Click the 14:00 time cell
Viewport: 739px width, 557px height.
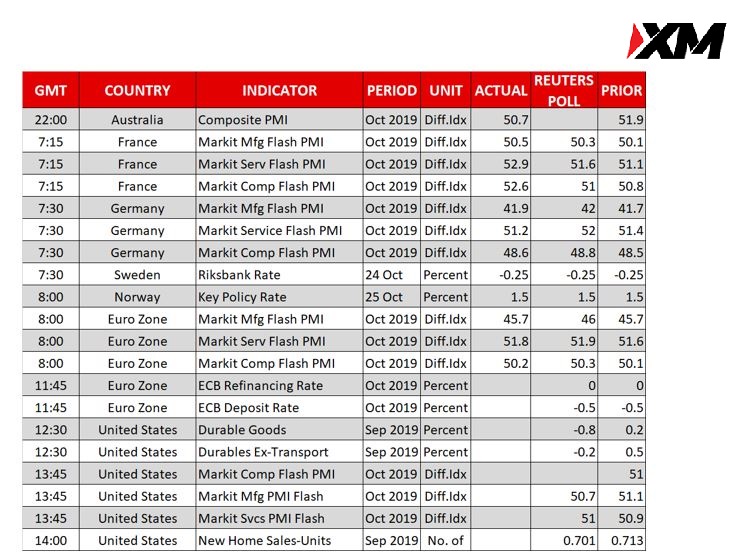coord(51,541)
